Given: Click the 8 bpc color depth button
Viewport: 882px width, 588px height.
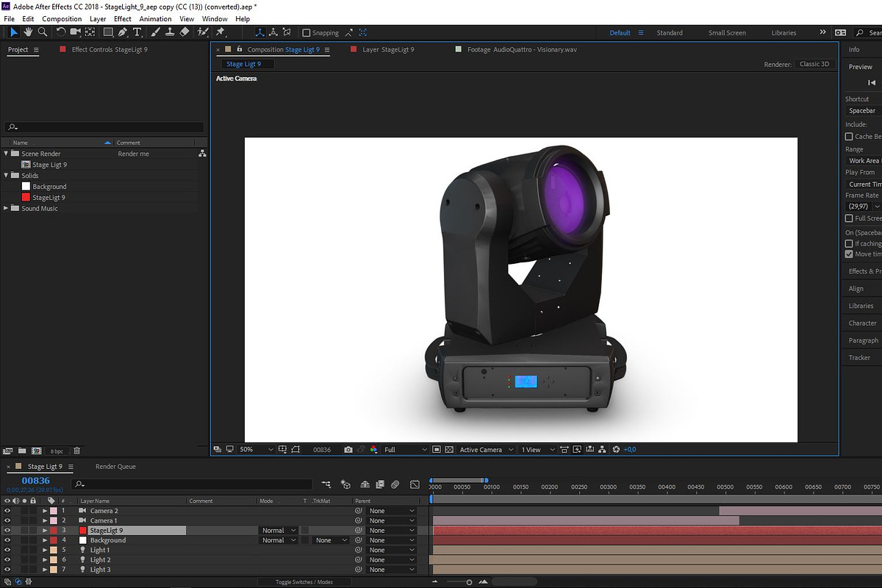Looking at the screenshot, I should tap(57, 451).
